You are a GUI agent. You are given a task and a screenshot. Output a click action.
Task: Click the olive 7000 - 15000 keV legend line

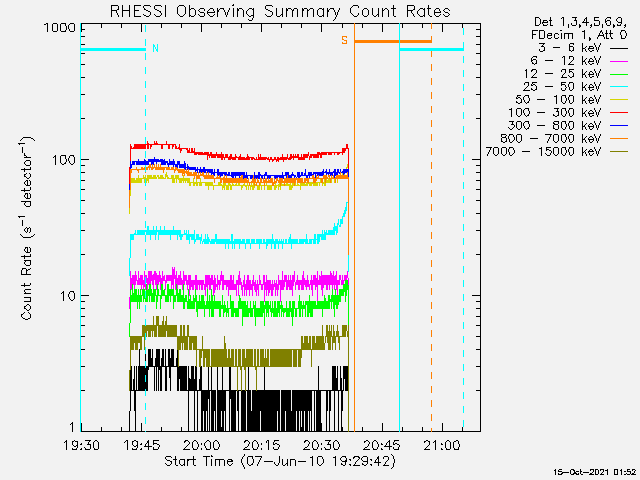coord(618,152)
